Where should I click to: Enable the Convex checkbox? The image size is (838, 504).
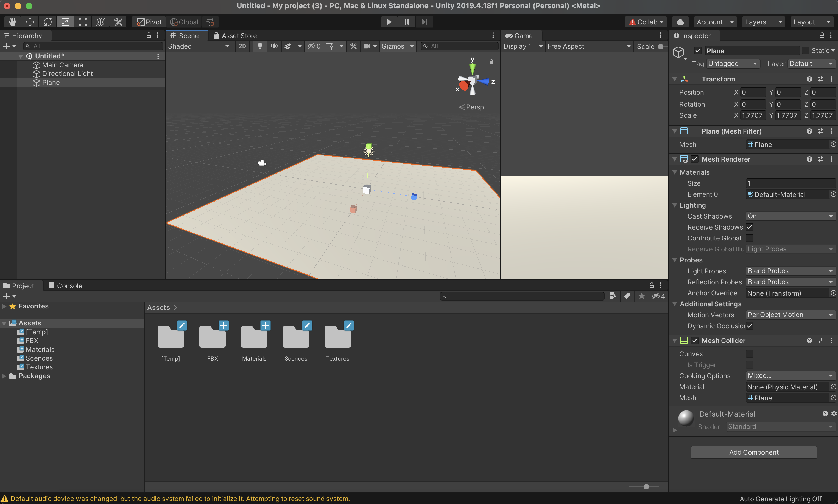point(749,354)
